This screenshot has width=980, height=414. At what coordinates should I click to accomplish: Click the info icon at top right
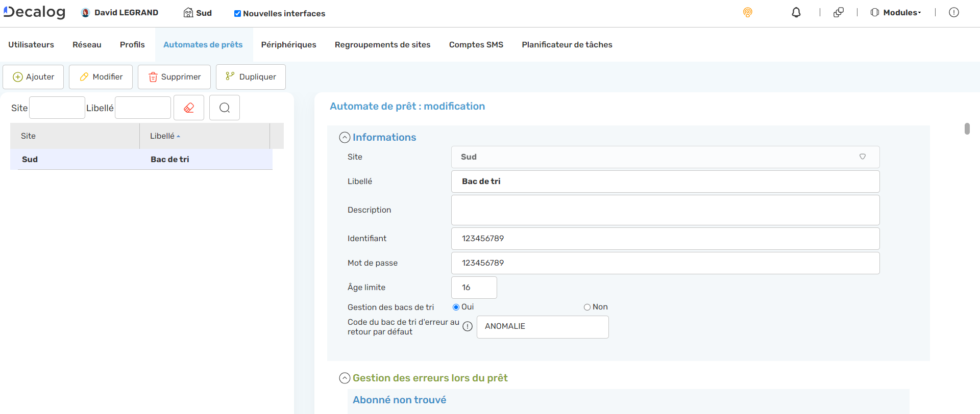[x=953, y=13]
